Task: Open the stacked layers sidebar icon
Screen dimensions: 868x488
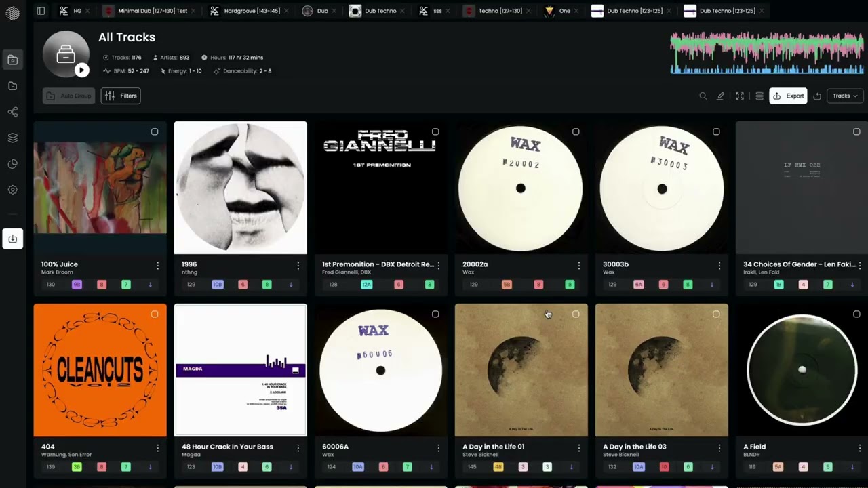Action: coord(12,138)
